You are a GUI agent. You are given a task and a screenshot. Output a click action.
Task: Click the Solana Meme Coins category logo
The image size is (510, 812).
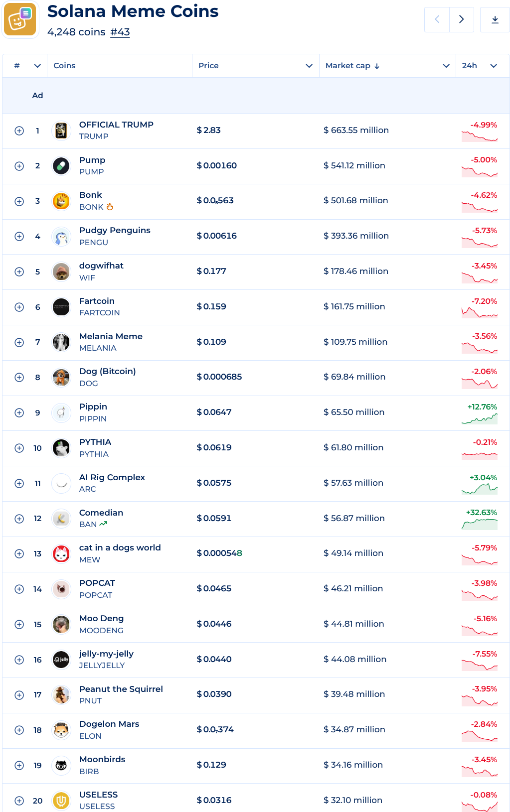tap(20, 19)
